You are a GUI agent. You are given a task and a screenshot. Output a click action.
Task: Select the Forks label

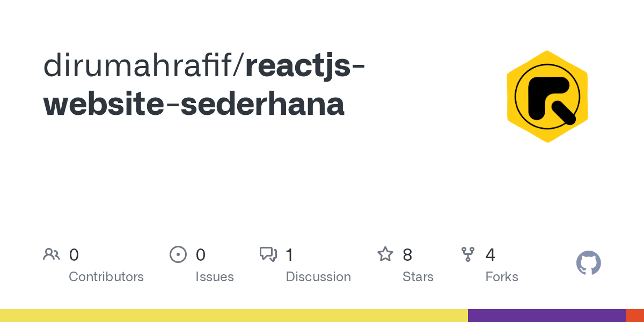[502, 277]
